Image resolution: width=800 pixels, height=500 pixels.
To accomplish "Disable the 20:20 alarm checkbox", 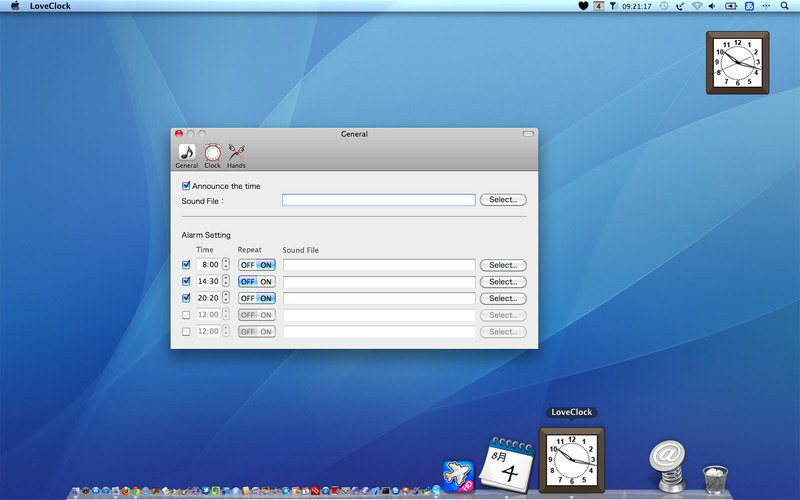I will (x=186, y=297).
